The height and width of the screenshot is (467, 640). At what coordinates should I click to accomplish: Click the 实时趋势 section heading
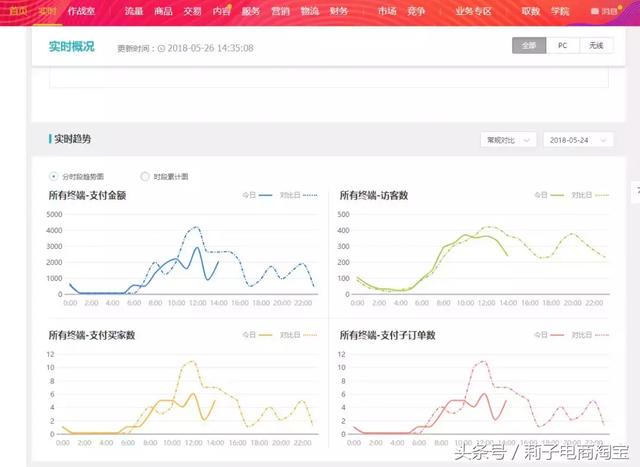[72, 139]
